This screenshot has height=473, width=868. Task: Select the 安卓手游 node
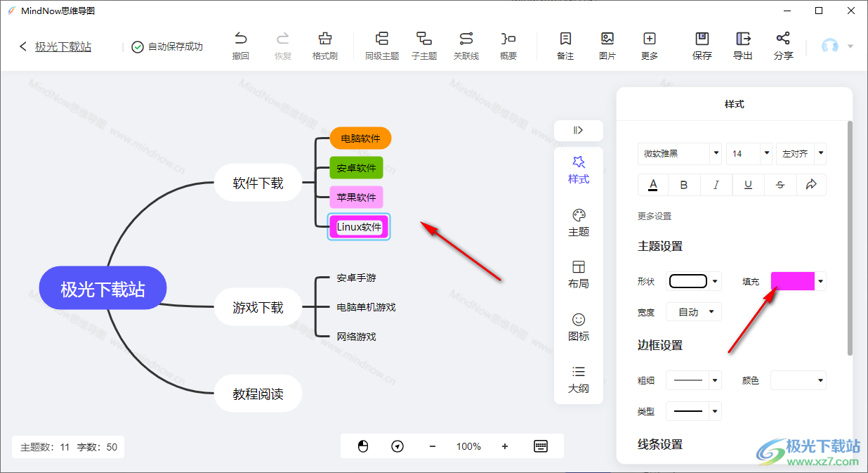pos(356,278)
